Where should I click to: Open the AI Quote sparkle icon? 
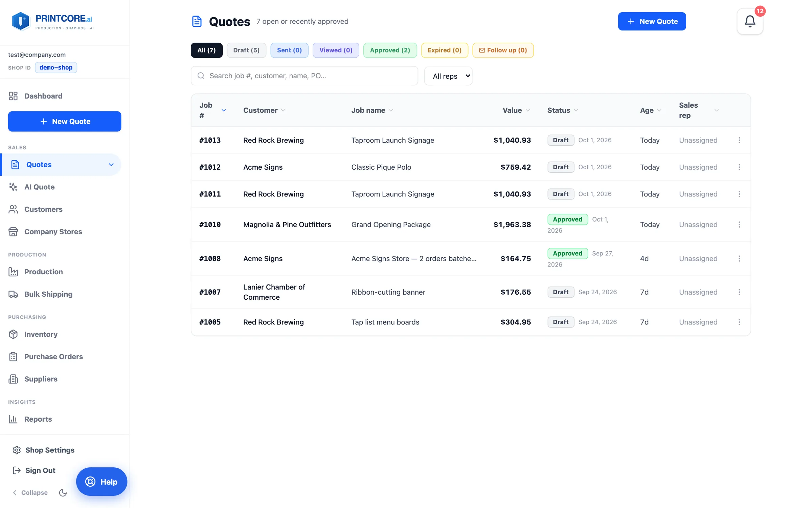click(13, 187)
